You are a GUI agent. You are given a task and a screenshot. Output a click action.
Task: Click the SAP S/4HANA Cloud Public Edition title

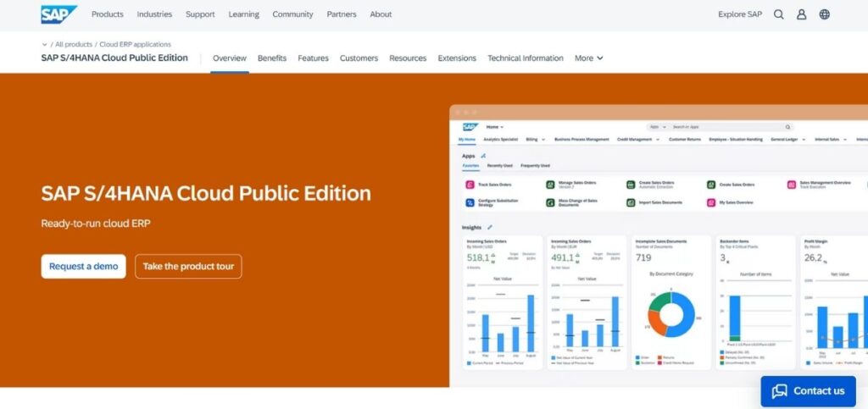206,193
